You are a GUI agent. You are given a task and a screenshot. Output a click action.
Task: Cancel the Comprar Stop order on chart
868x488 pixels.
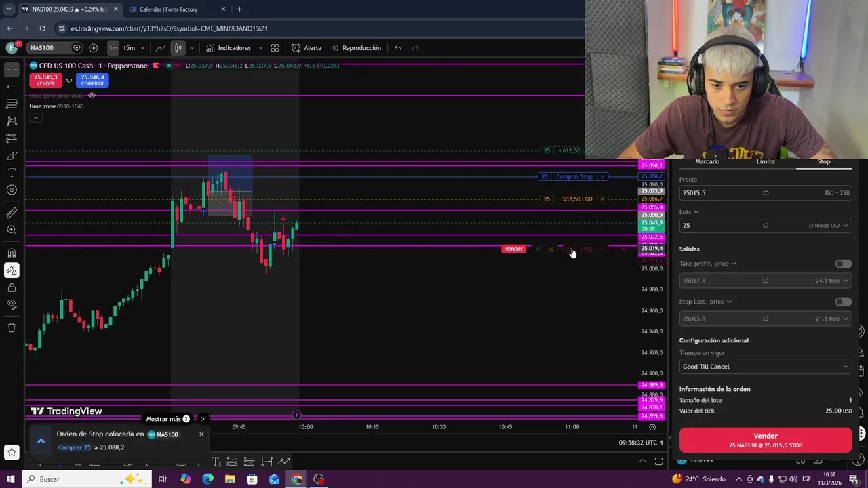[x=603, y=176]
